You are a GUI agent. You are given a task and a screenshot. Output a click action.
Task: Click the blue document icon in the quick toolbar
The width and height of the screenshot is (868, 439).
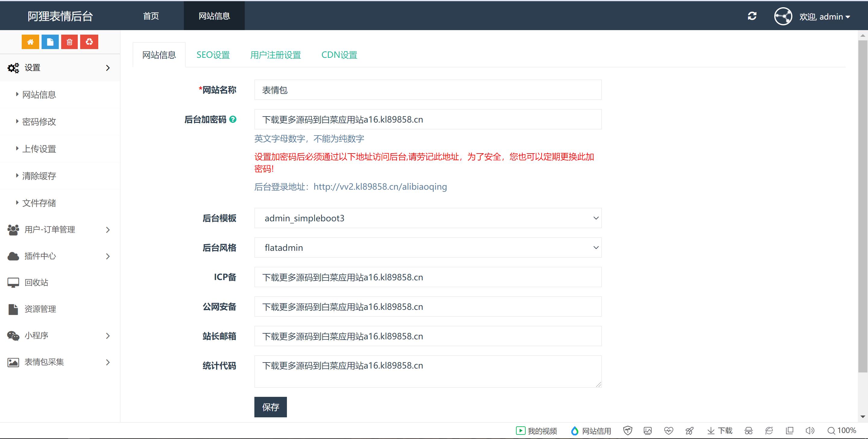[x=50, y=42]
